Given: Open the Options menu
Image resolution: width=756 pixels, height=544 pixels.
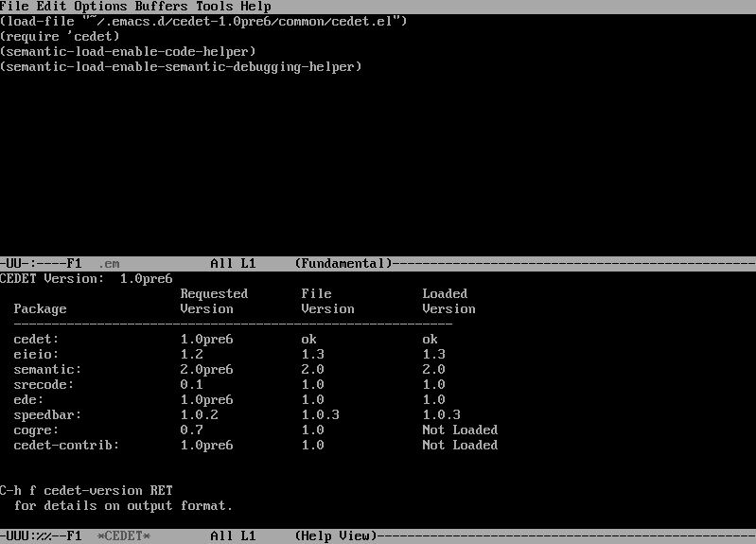Looking at the screenshot, I should click(x=100, y=7).
